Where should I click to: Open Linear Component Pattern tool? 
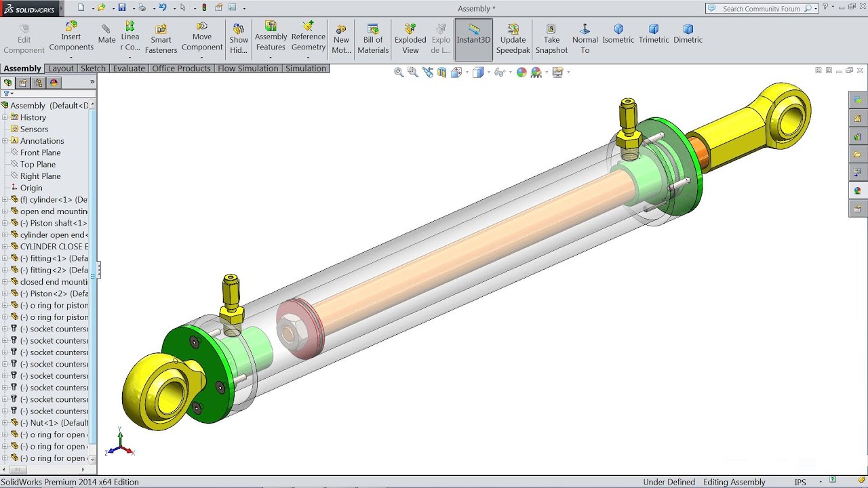(x=130, y=37)
